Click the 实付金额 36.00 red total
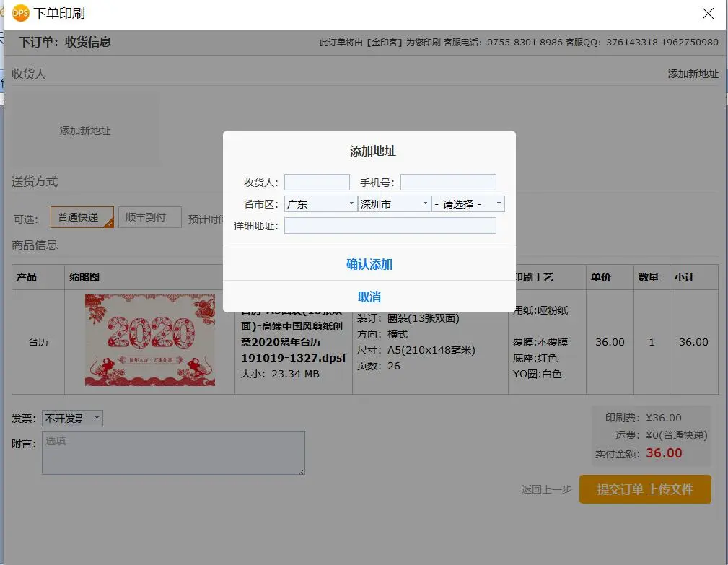The width and height of the screenshot is (728, 565). [x=664, y=453]
